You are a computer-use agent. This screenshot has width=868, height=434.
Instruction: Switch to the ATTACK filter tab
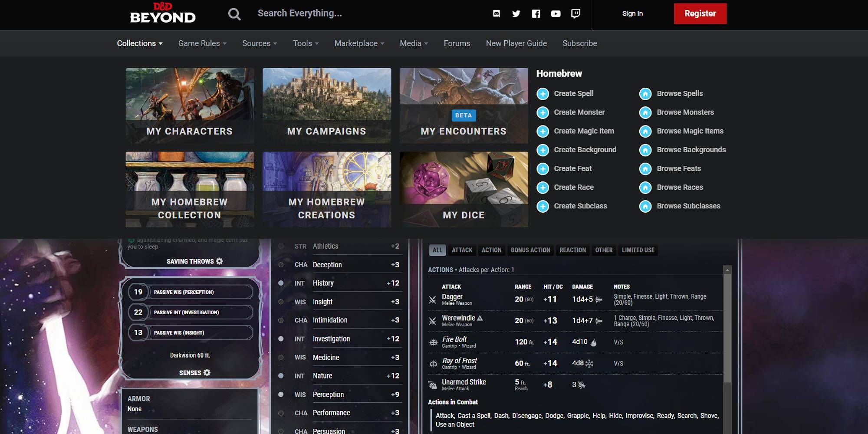click(462, 250)
